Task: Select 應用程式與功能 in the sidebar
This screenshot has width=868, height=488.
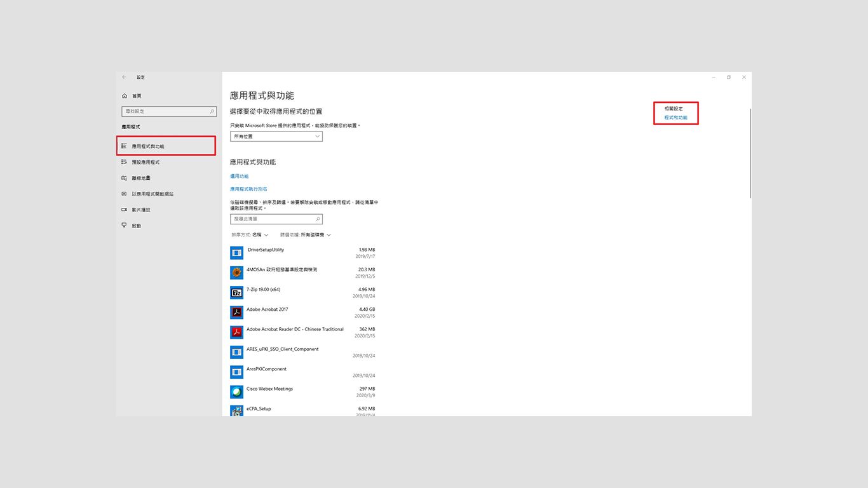Action: (x=166, y=146)
